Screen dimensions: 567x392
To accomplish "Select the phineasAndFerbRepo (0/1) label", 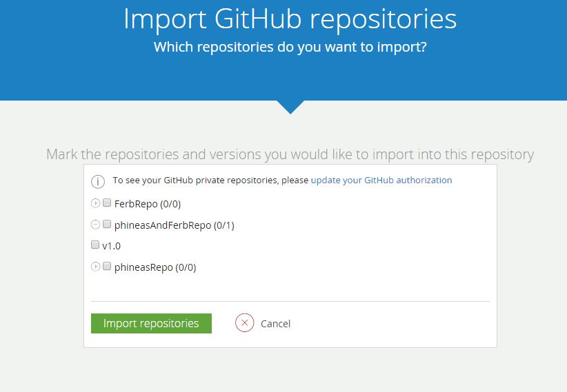I will (x=175, y=225).
